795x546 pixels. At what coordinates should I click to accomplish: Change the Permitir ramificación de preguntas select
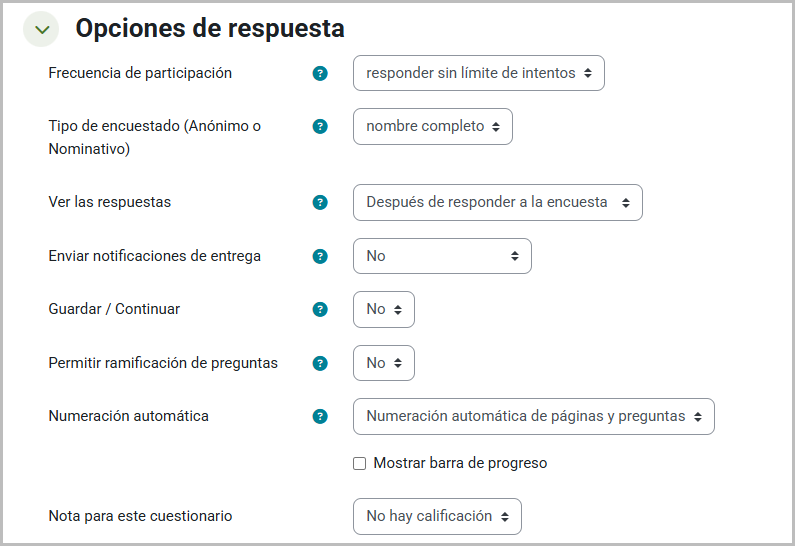(383, 363)
